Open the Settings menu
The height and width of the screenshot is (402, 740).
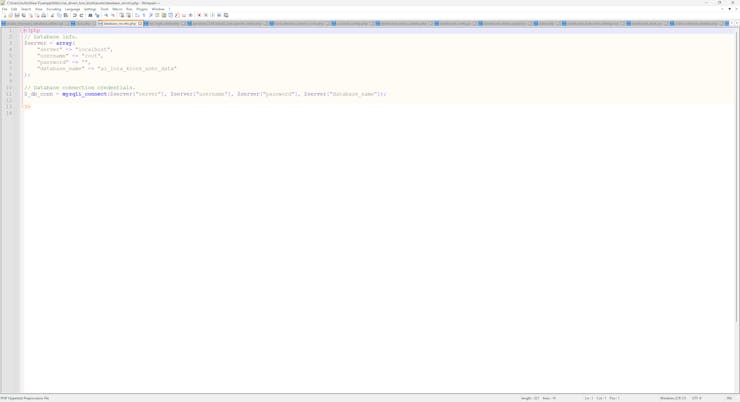pyautogui.click(x=90, y=9)
